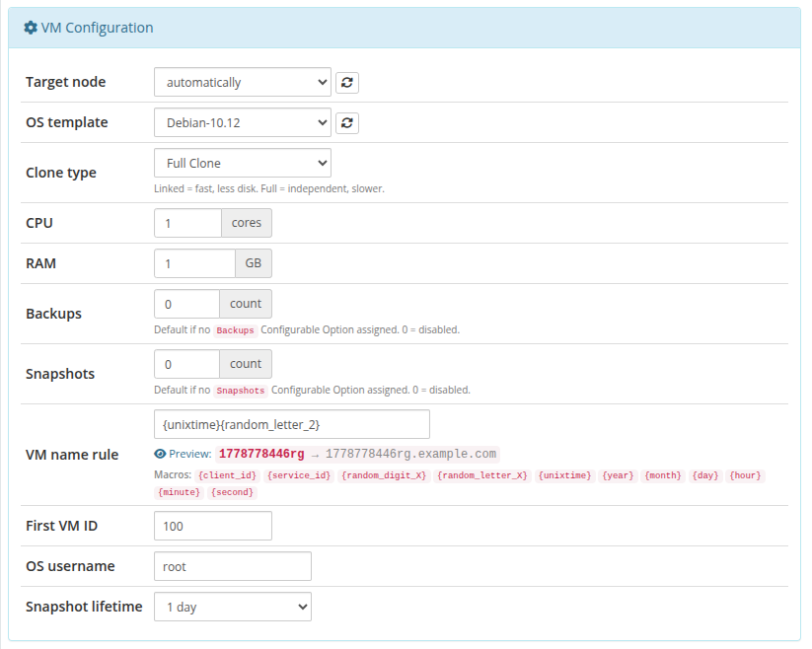The height and width of the screenshot is (649, 812).
Task: Refresh the OS template list
Action: (x=347, y=122)
